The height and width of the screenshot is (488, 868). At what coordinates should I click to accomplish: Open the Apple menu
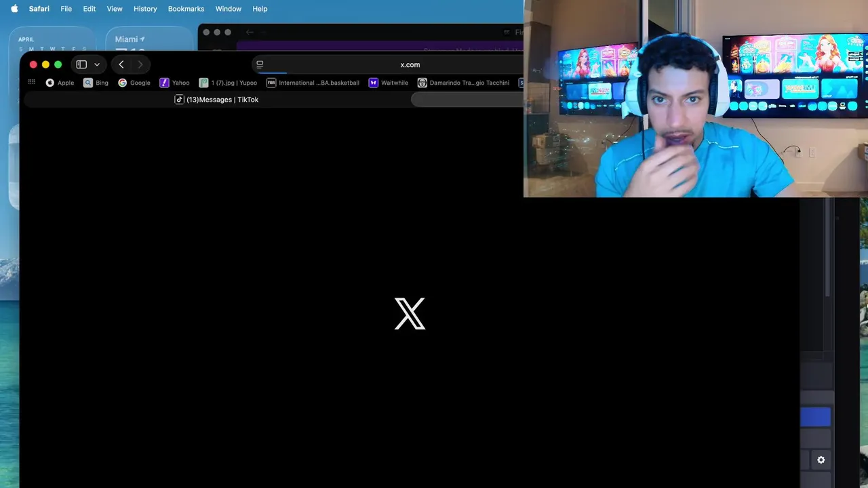tap(14, 9)
